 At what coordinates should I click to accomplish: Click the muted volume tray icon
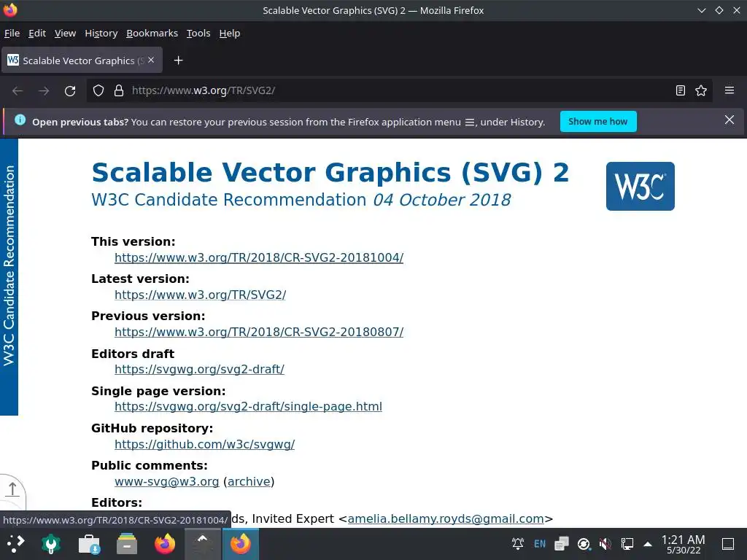pos(605,543)
